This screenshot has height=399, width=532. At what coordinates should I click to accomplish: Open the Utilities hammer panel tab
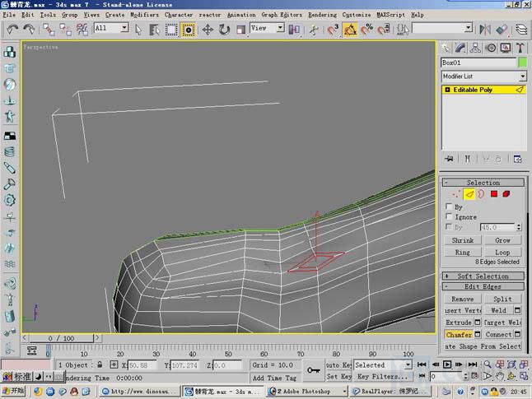(x=520, y=48)
